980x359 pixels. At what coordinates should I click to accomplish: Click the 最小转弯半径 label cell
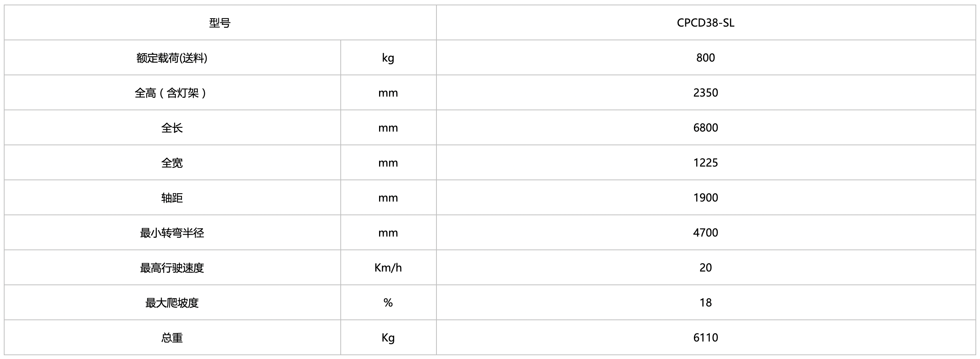[x=172, y=233]
